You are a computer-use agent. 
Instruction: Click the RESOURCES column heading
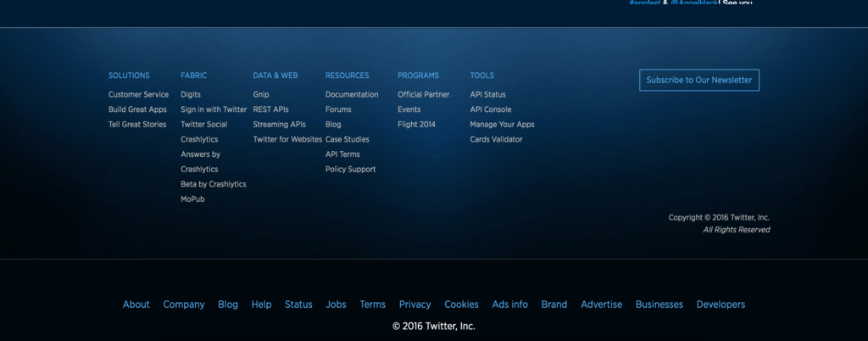coord(347,75)
